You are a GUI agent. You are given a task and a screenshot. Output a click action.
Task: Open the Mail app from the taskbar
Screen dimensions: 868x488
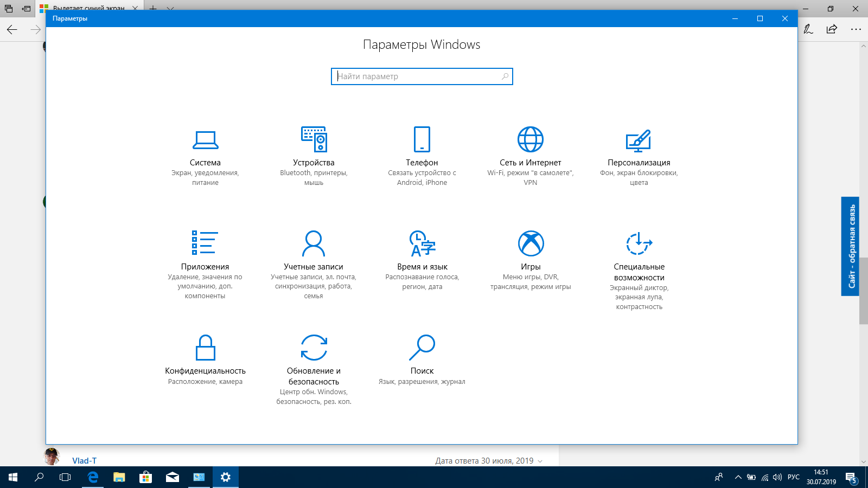(x=173, y=477)
